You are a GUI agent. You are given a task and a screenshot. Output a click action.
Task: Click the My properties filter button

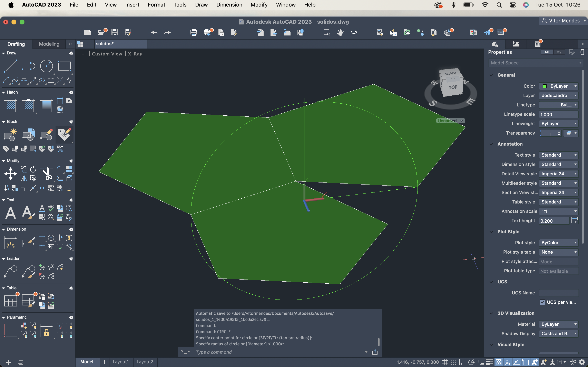click(x=559, y=52)
